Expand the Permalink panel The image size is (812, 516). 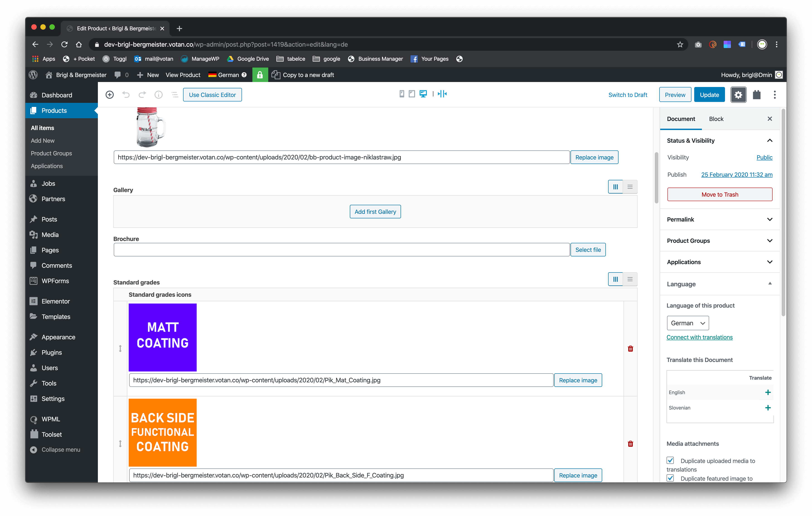coord(720,219)
